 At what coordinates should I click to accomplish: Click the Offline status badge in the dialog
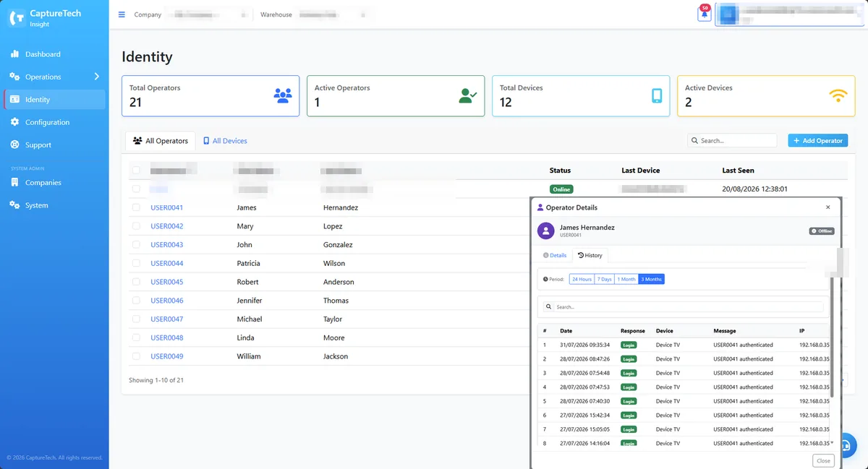coord(822,231)
